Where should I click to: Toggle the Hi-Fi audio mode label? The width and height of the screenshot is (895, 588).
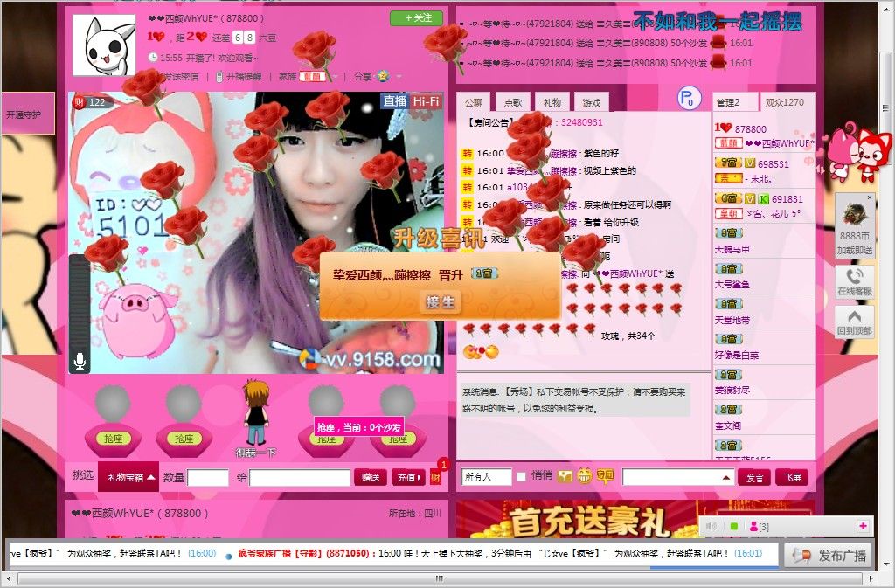click(x=426, y=101)
